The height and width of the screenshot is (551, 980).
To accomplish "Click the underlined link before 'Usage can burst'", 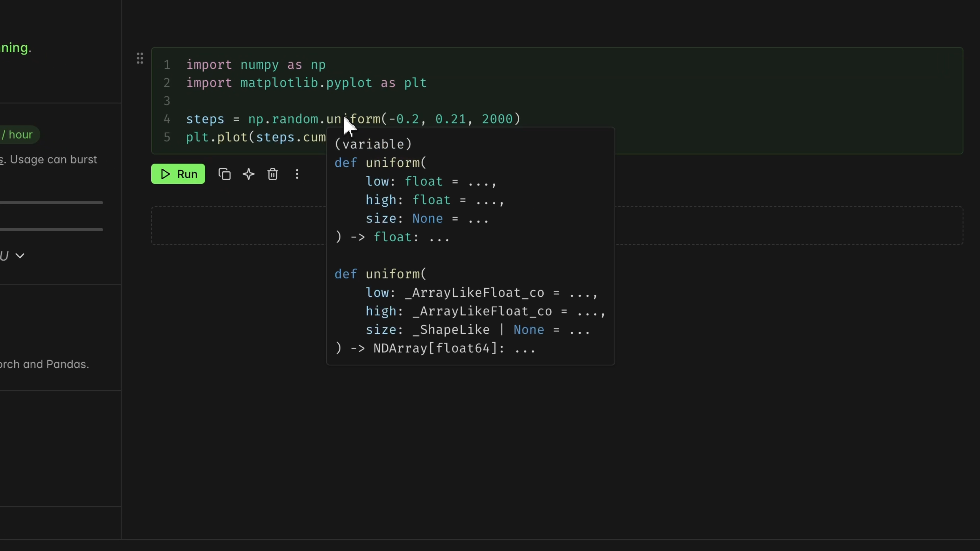I will click(2, 160).
